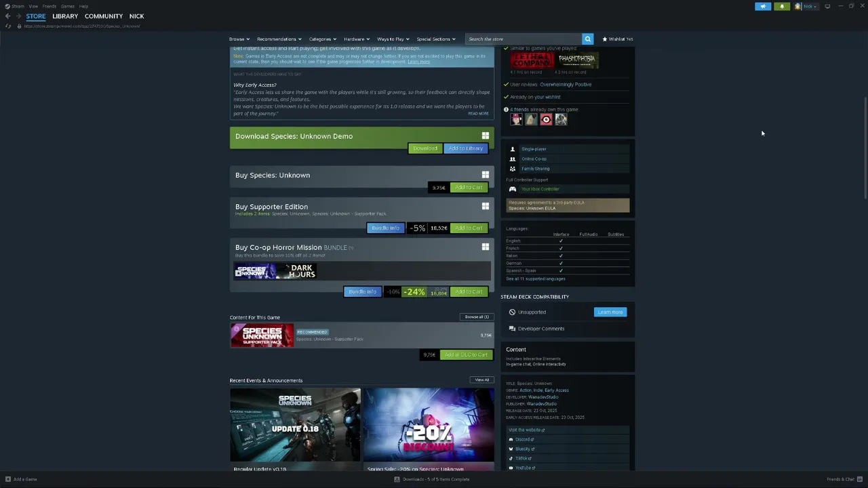Image resolution: width=868 pixels, height=488 pixels.
Task: Expand READ MORE in Early Access section
Action: (x=478, y=113)
